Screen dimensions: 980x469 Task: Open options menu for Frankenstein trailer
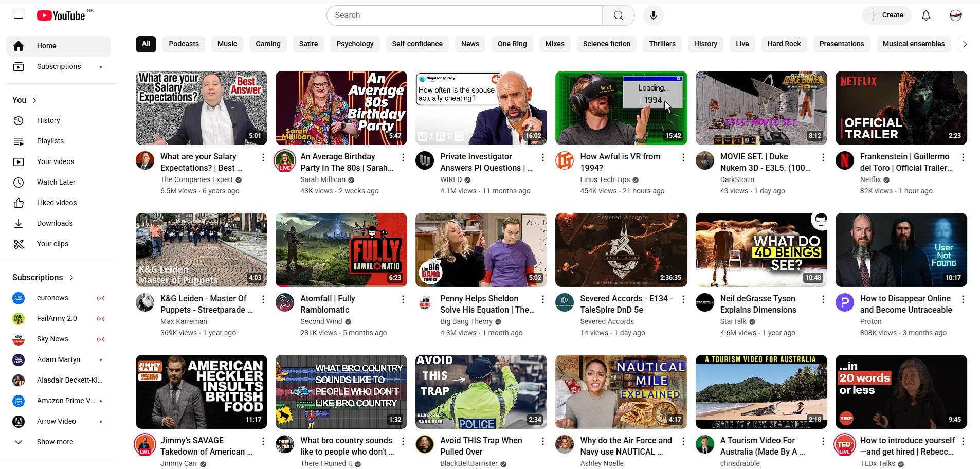(963, 157)
